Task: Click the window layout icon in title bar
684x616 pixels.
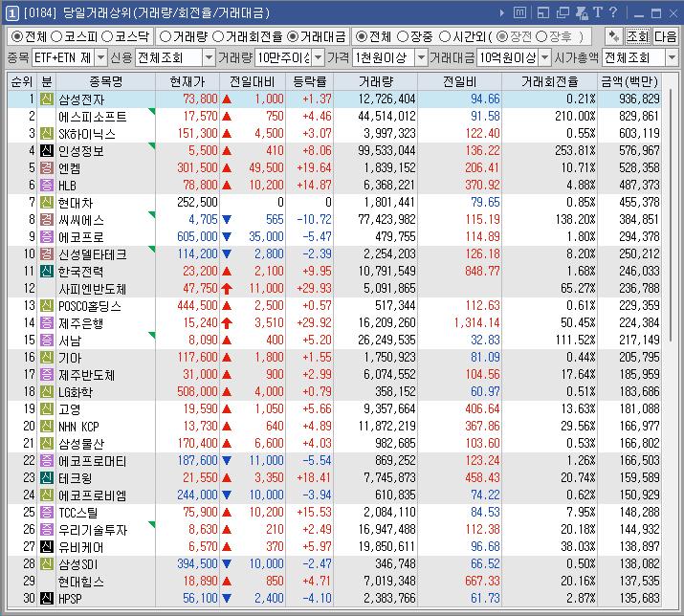Action: [x=543, y=12]
